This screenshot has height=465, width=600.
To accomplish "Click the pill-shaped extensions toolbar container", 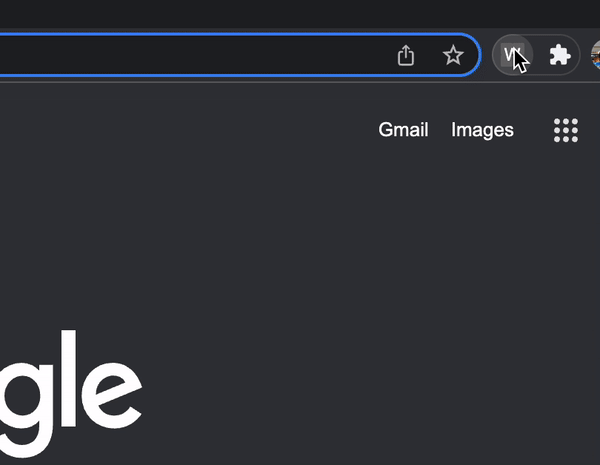I will point(536,55).
